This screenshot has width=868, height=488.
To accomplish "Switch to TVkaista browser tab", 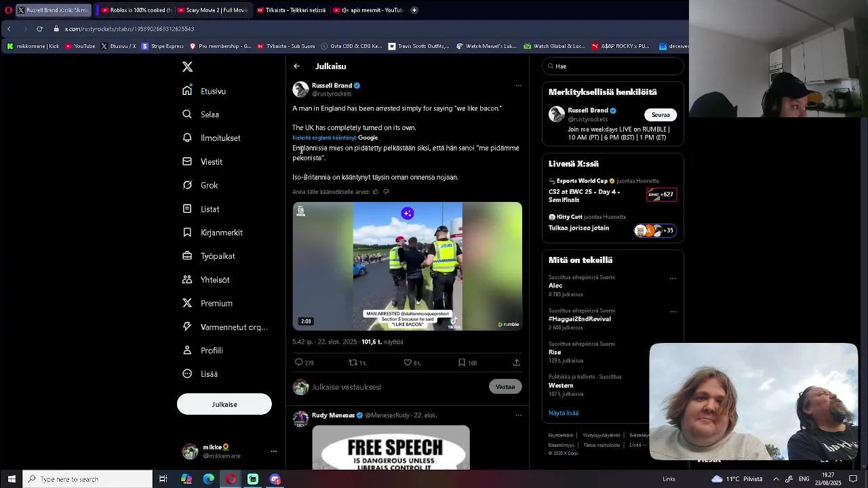I will pos(292,10).
